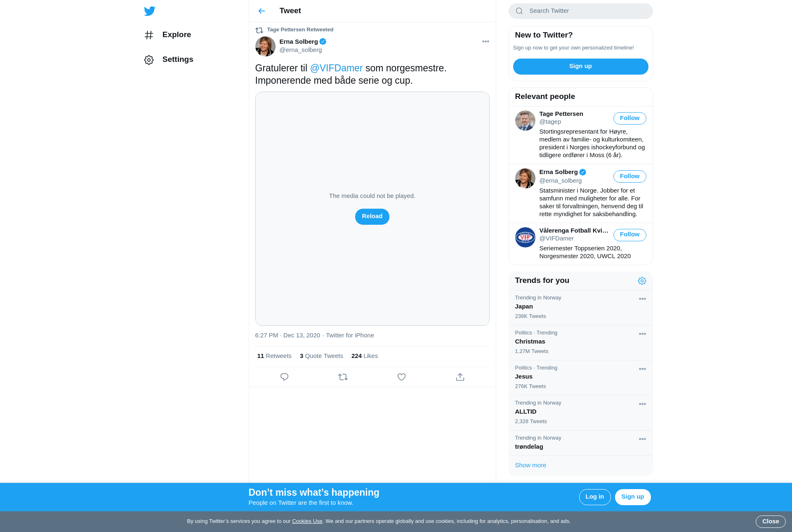The height and width of the screenshot is (532, 792).
Task: Open the @VIFDamer mention link
Action: (x=336, y=68)
